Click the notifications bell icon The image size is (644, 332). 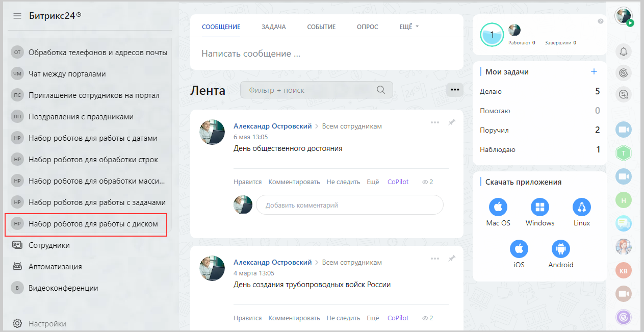tap(623, 51)
